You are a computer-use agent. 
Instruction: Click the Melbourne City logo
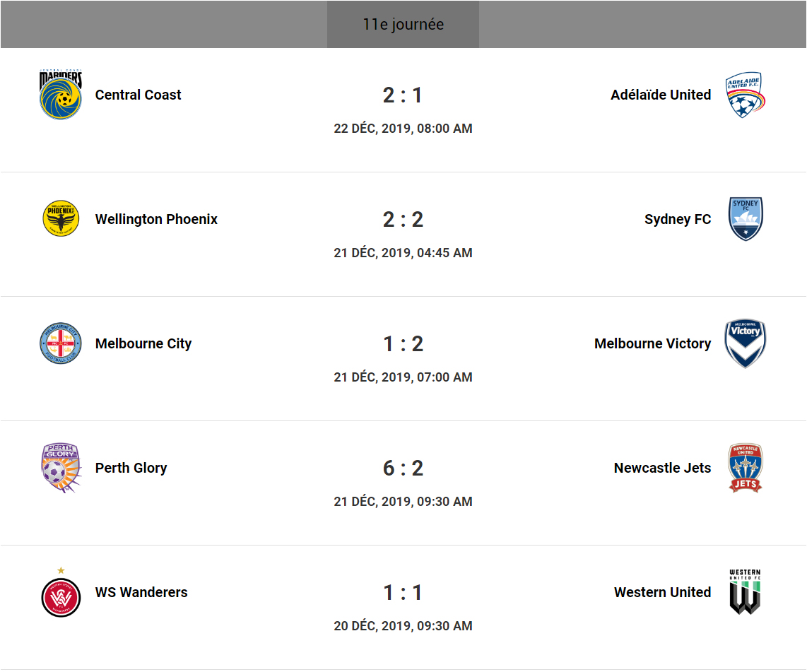click(61, 343)
